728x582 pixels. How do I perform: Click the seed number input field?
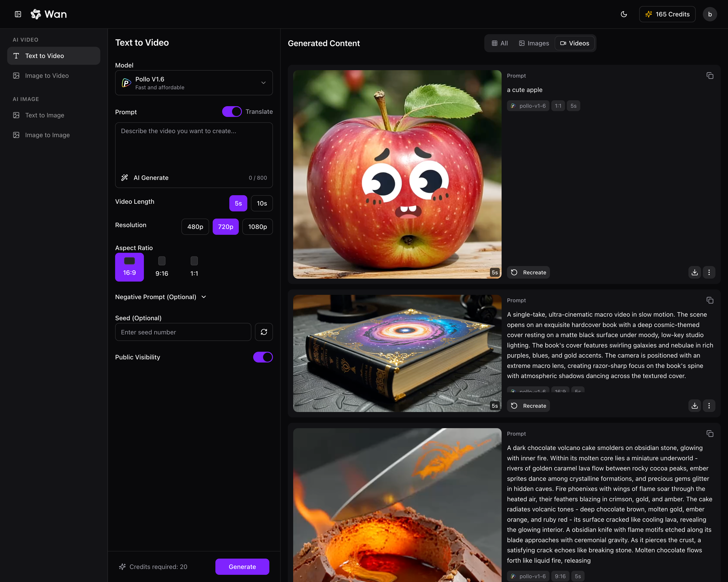pos(183,332)
